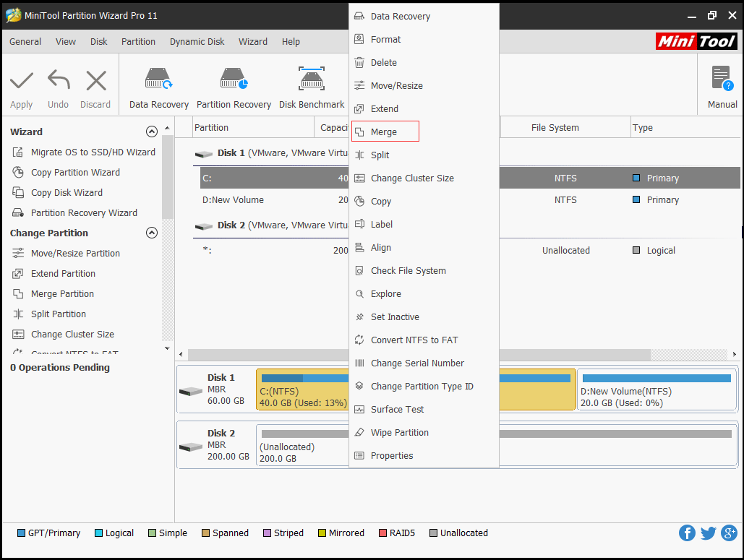Choose Convert NTFS to FAT in context menu
This screenshot has height=560, width=744.
tap(424, 340)
